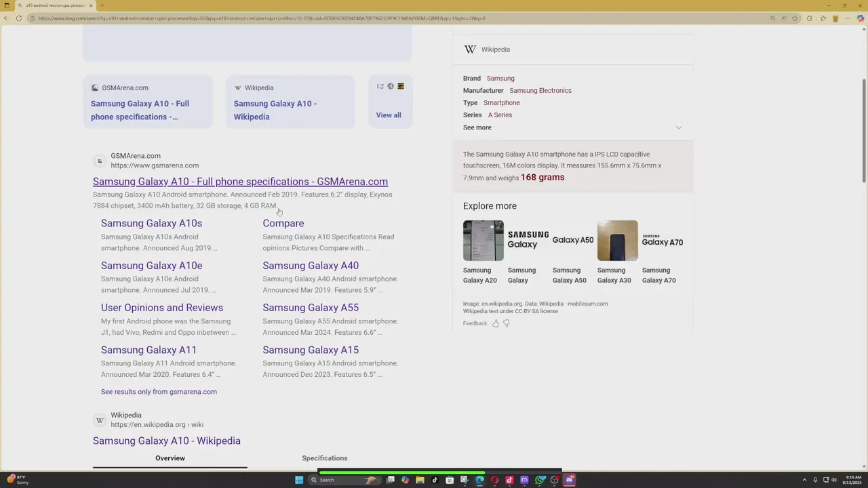Click the Feedback text link
868x488 pixels.
point(475,323)
